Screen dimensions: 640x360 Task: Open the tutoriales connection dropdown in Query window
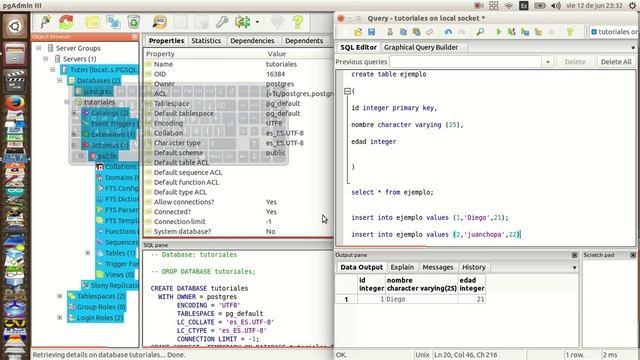[613, 32]
